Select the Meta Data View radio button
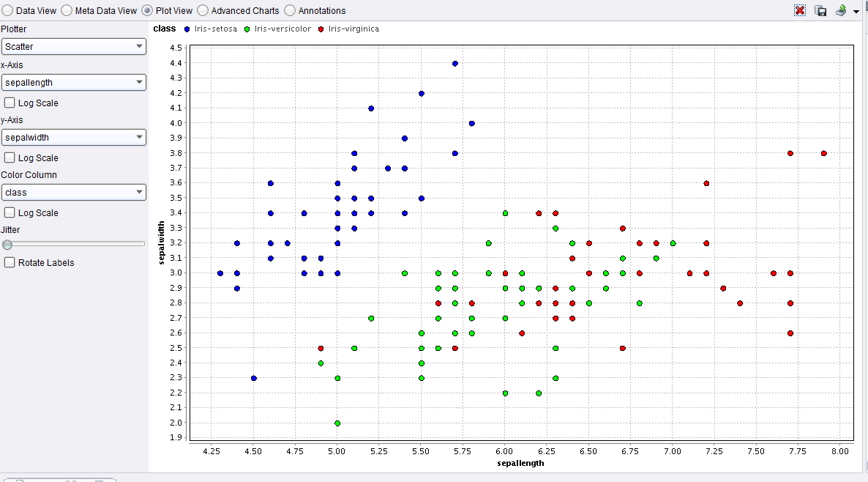This screenshot has height=482, width=868. coord(67,10)
